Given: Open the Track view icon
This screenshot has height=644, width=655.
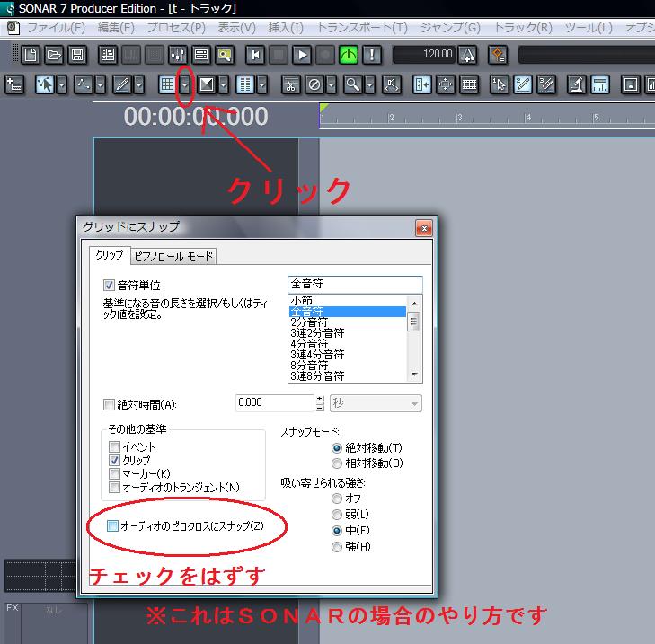Looking at the screenshot, I should [108, 55].
